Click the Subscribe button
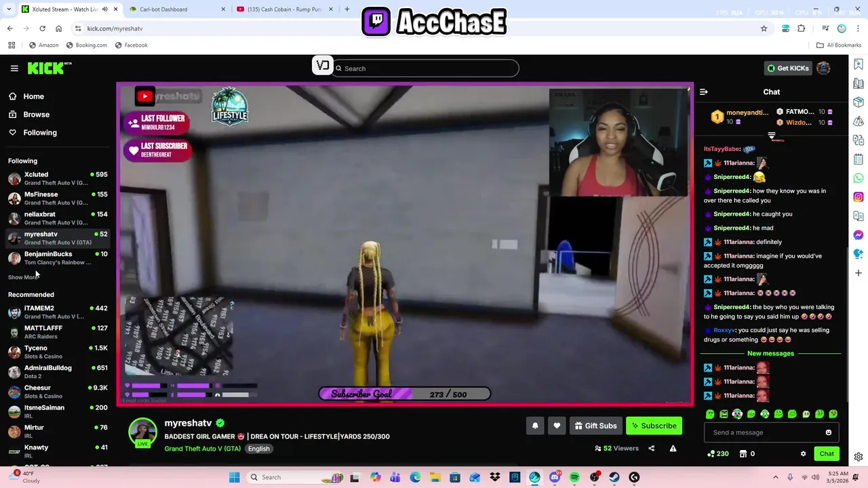Image resolution: width=868 pixels, height=488 pixels. click(654, 426)
